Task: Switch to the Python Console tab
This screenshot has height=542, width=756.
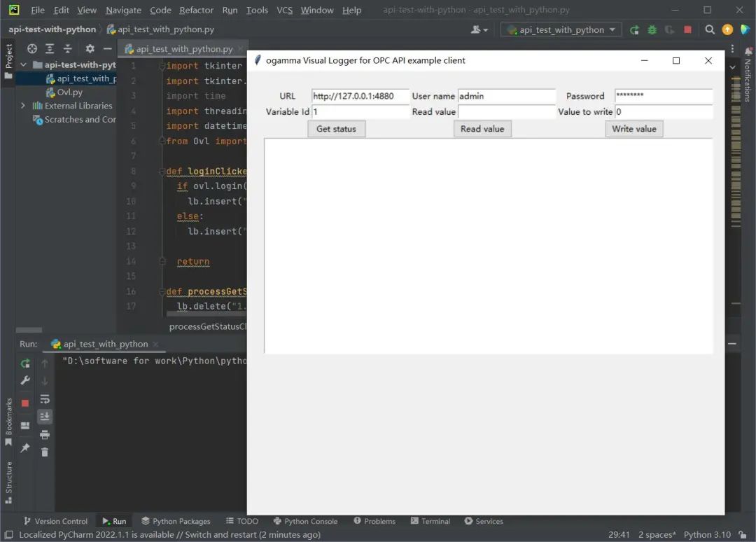Action: click(x=305, y=521)
